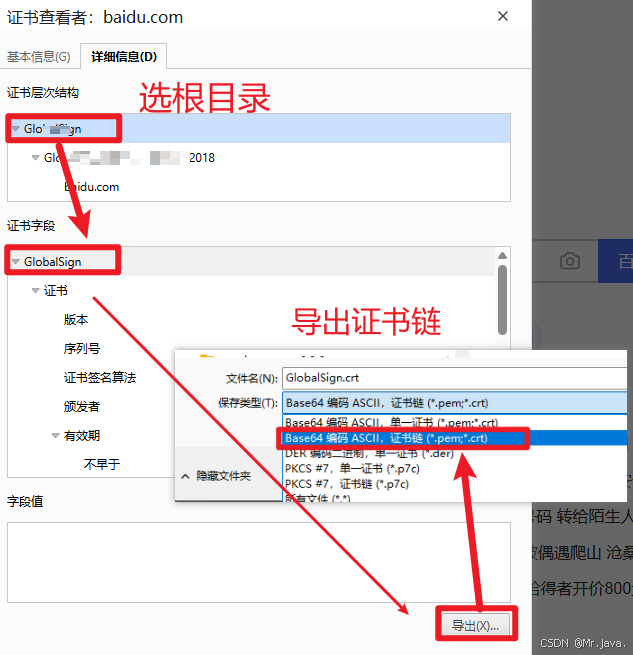The height and width of the screenshot is (655, 633).
Task: Select baidu.com in certificate hierarchy
Action: point(92,187)
